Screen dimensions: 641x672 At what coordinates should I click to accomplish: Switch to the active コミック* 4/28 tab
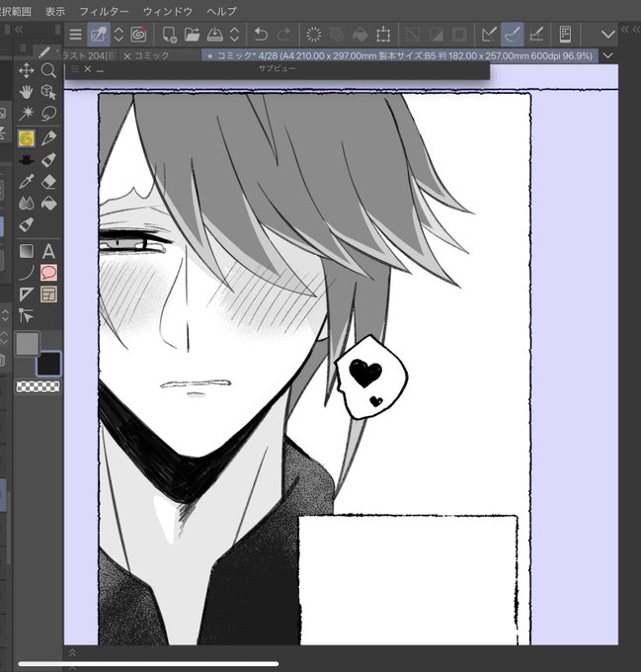click(x=399, y=55)
